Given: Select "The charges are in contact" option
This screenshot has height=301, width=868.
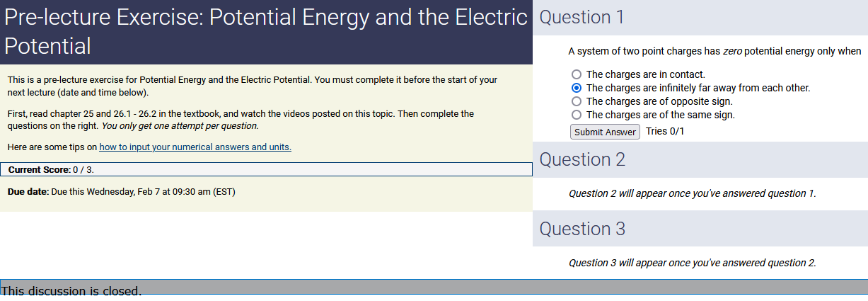Looking at the screenshot, I should pos(577,74).
